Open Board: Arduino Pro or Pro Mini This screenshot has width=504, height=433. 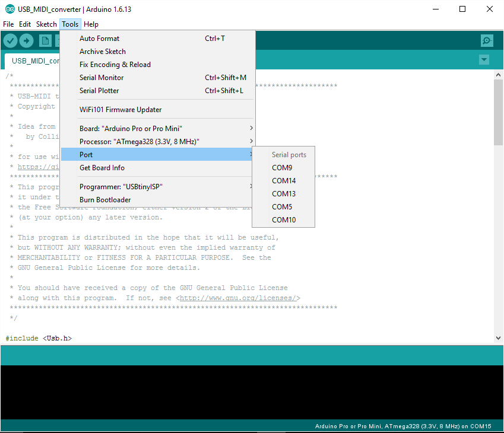click(x=157, y=129)
